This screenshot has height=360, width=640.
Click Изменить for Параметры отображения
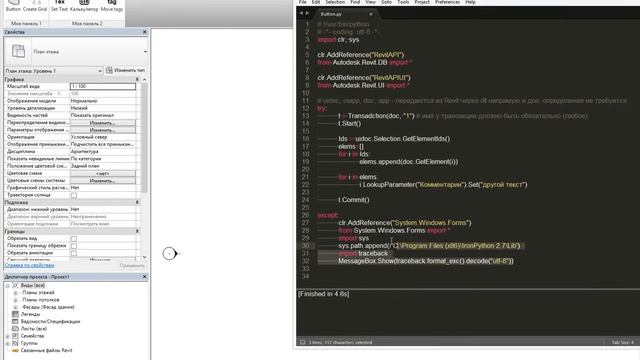(x=103, y=130)
